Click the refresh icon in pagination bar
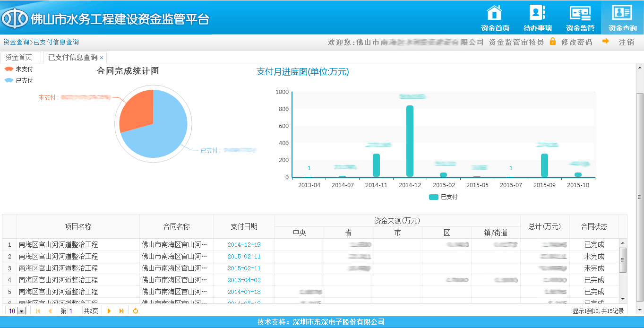Viewport: 644px width, 328px height. click(x=136, y=311)
